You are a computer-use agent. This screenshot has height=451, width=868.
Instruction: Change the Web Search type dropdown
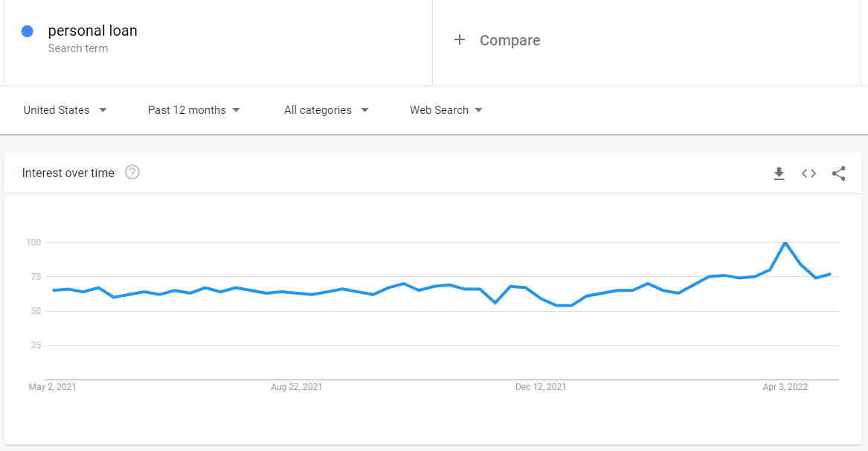(x=446, y=110)
